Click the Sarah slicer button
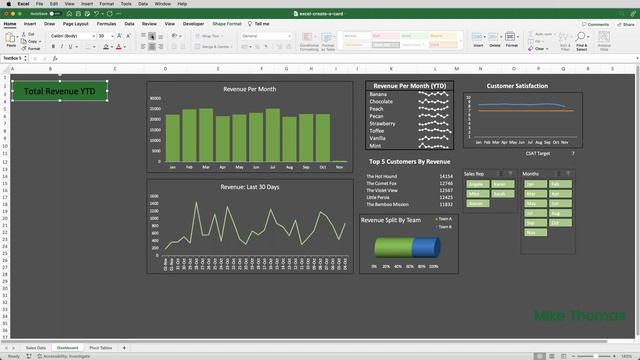 [502, 194]
